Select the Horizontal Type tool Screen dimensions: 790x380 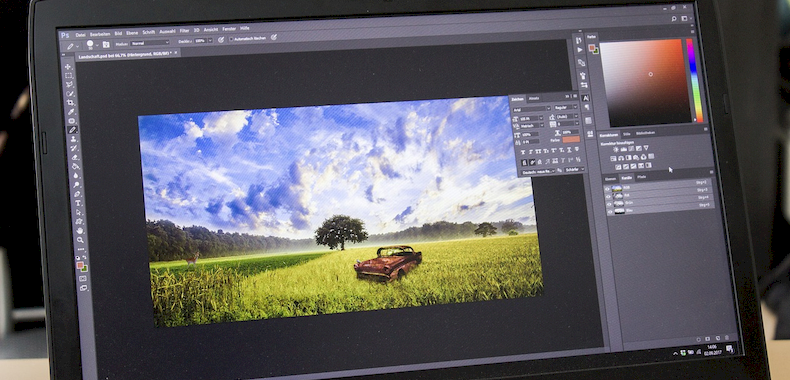[x=78, y=203]
